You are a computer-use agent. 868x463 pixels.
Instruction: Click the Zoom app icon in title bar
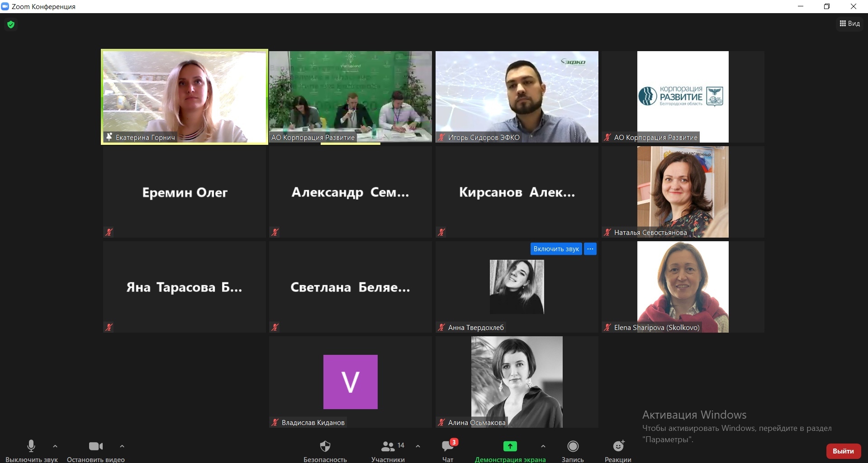(x=5, y=6)
